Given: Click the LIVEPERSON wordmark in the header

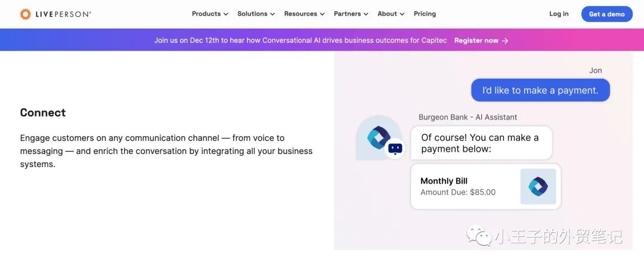Looking at the screenshot, I should coord(63,14).
